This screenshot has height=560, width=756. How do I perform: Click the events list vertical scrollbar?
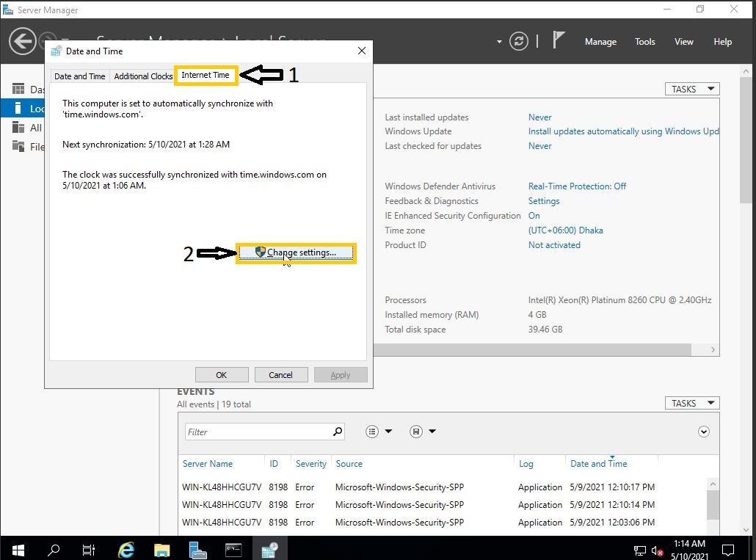tap(713, 504)
